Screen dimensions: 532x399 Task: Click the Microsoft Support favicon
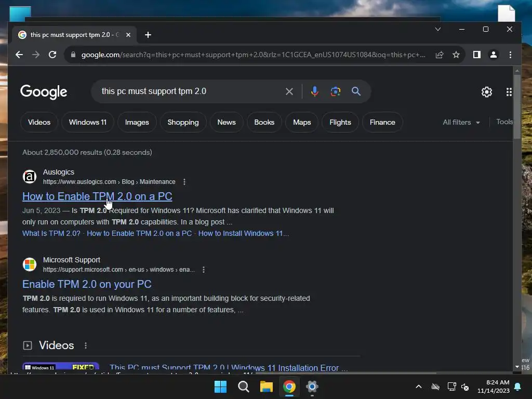click(x=30, y=264)
